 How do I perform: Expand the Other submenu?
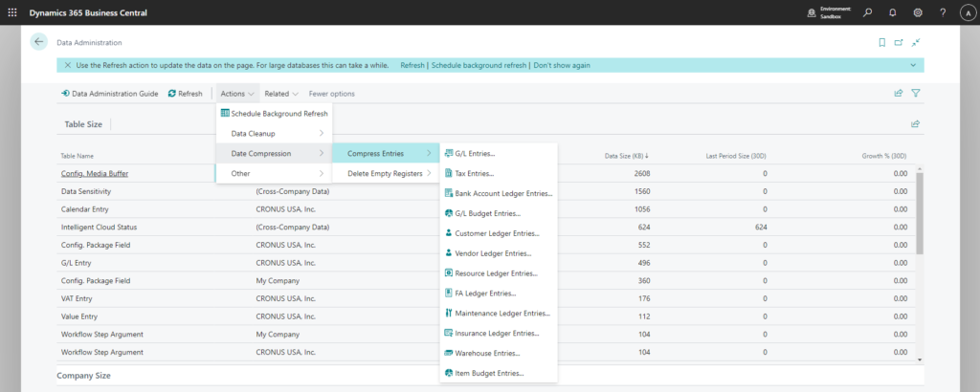[275, 173]
